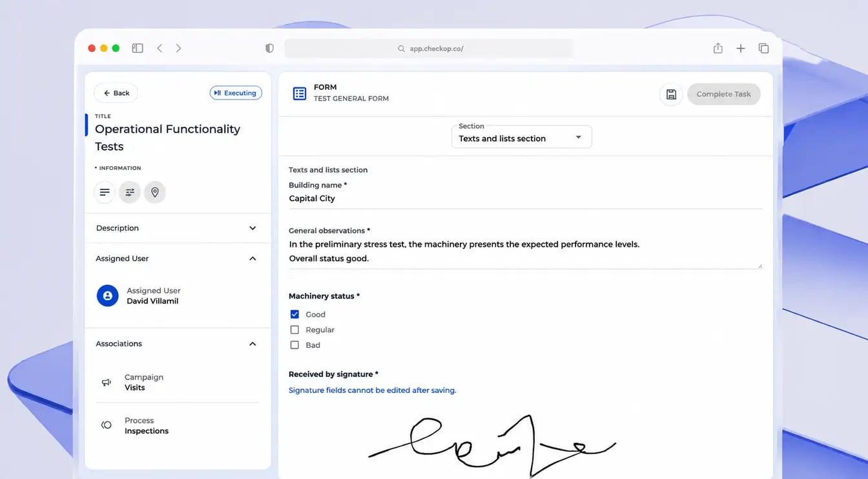
Task: Click the TEST GENERAL FORM heading
Action: (x=351, y=99)
